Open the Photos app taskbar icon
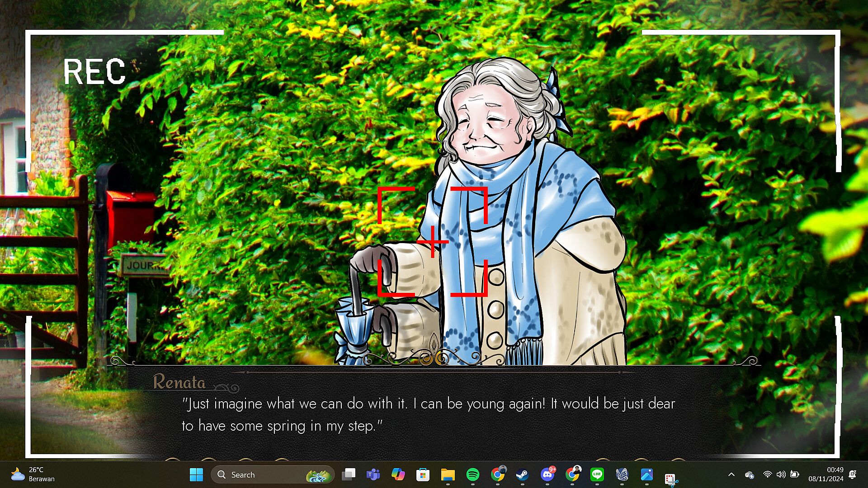Viewport: 868px width, 488px height. pyautogui.click(x=646, y=474)
